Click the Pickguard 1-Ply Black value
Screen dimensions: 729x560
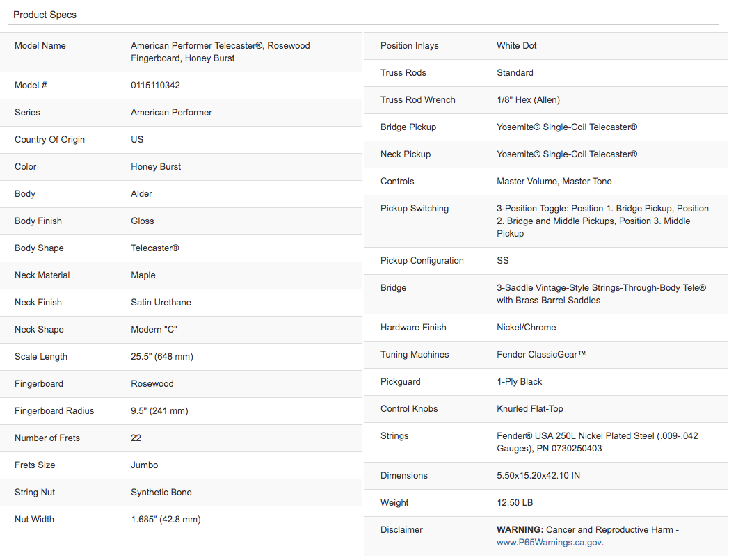pos(520,381)
